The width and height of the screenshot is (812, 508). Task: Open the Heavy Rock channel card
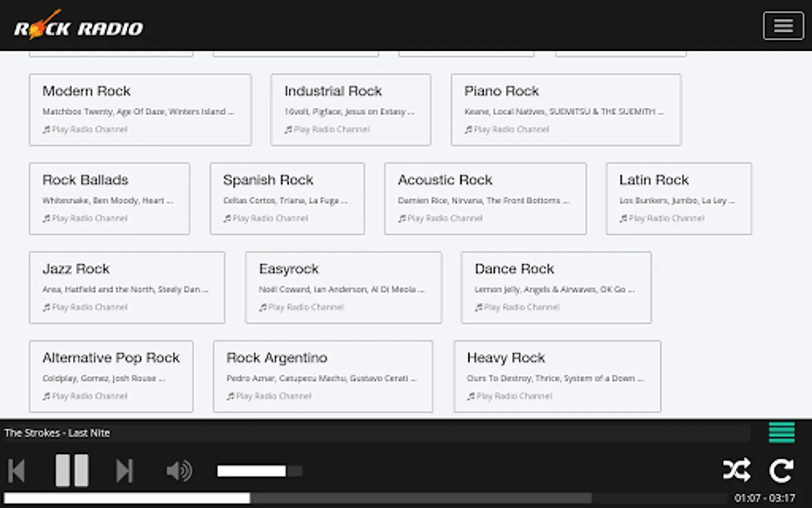point(557,376)
